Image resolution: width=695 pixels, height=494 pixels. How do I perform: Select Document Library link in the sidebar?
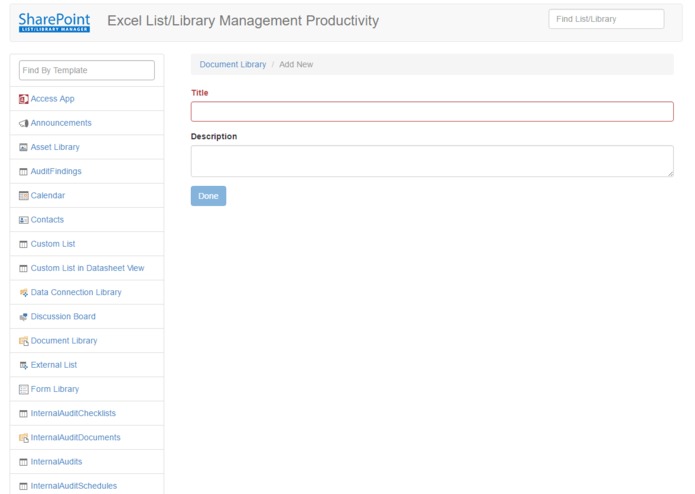coord(64,341)
